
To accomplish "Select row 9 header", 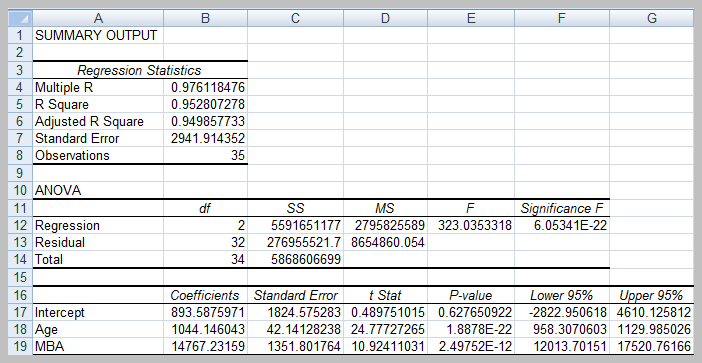I will [21, 173].
